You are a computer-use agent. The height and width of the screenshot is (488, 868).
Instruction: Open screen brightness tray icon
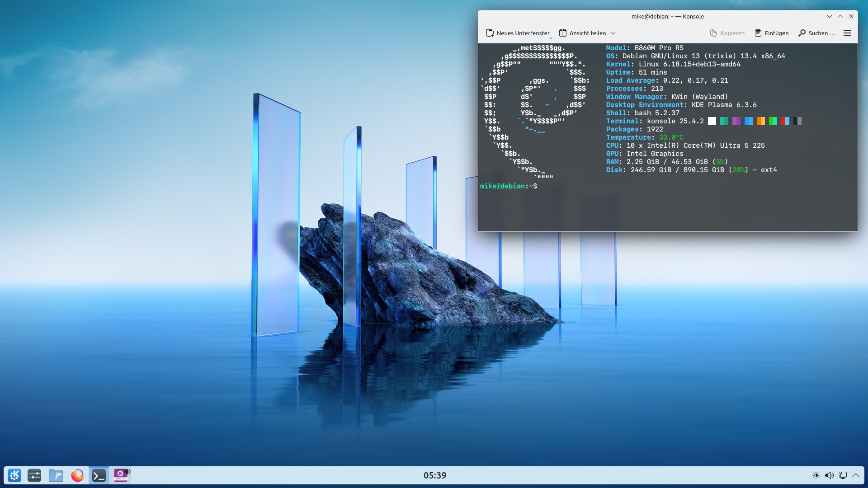pyautogui.click(x=816, y=475)
